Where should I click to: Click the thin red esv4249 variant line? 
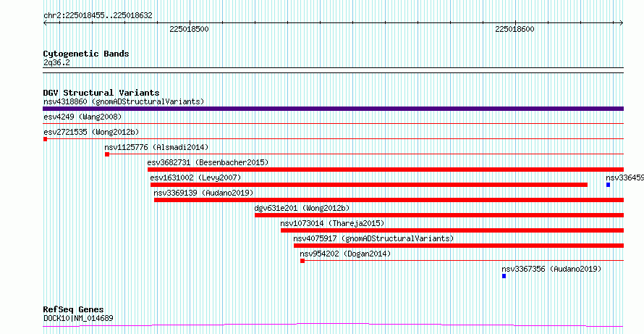[x=333, y=123]
